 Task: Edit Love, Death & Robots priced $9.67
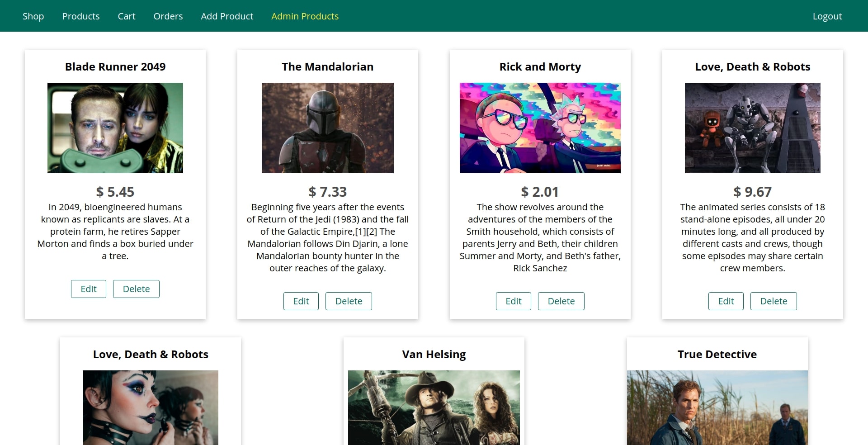pos(726,301)
